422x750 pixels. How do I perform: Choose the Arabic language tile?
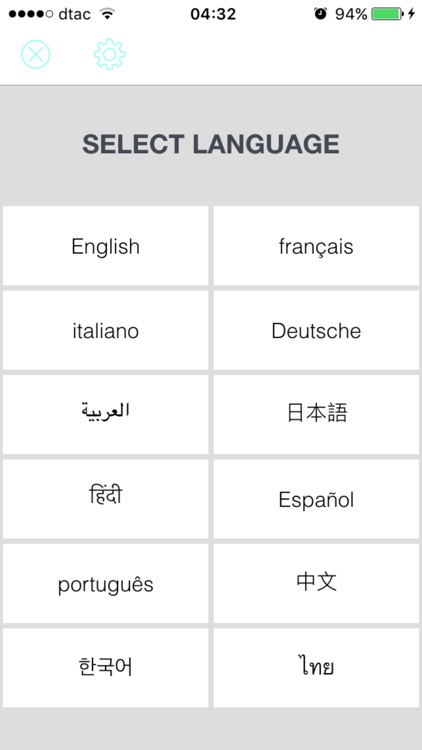106,414
